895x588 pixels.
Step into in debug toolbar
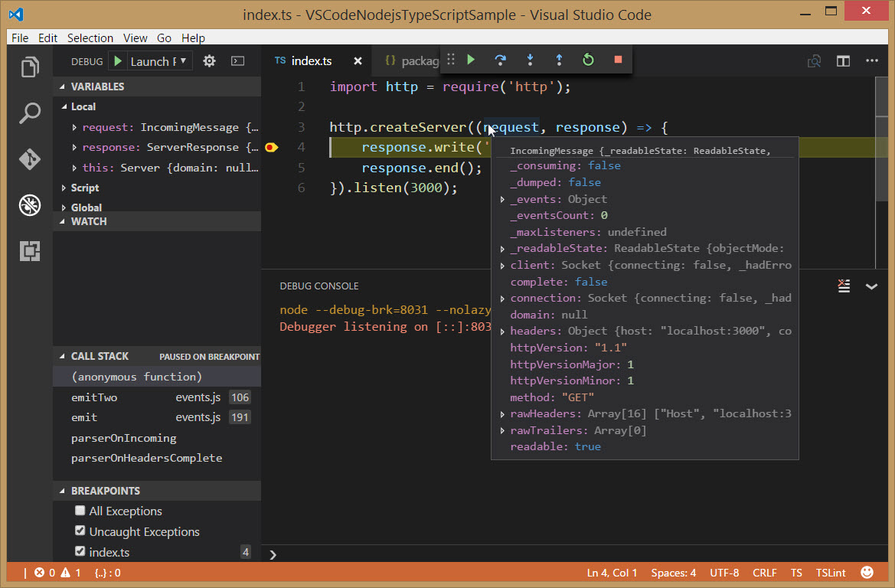click(x=531, y=60)
